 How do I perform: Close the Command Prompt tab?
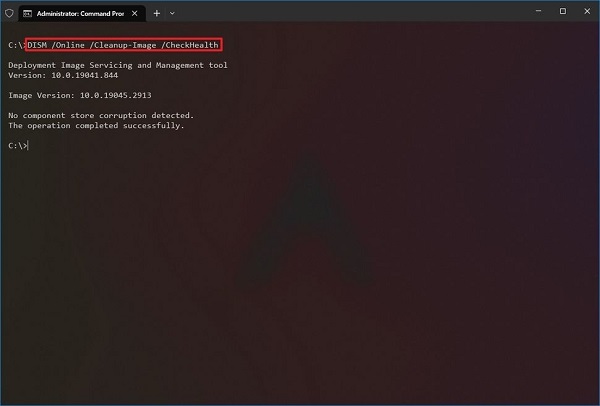pyautogui.click(x=135, y=13)
